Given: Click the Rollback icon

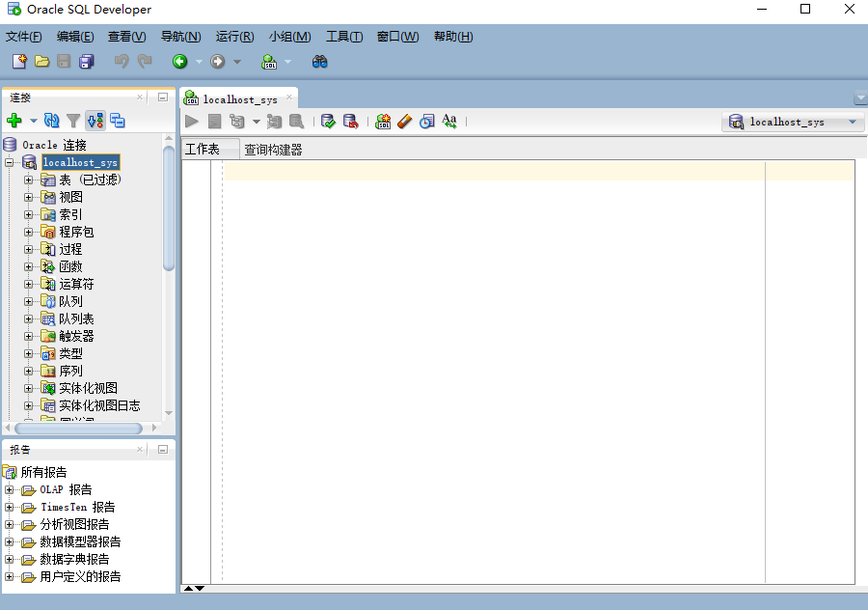Looking at the screenshot, I should [x=350, y=122].
